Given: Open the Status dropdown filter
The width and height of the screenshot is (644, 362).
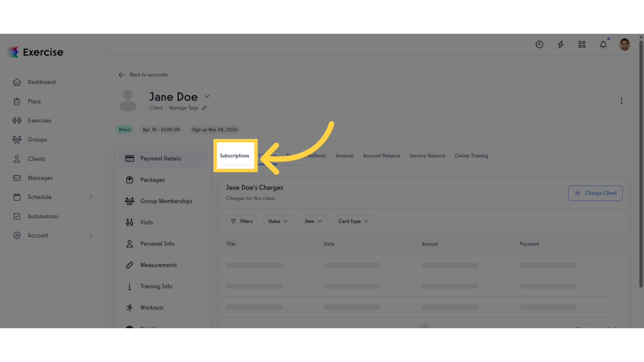Looking at the screenshot, I should pyautogui.click(x=278, y=221).
